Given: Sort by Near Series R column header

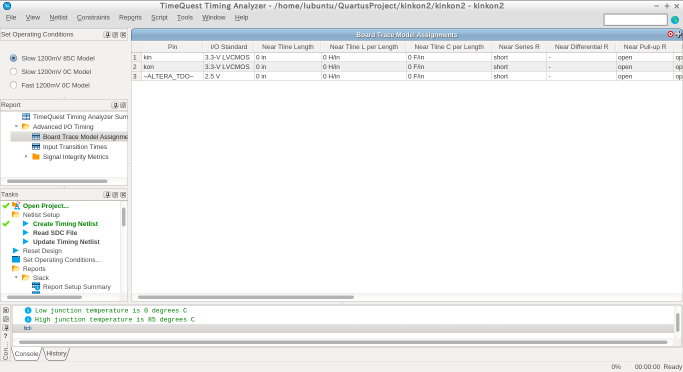Looking at the screenshot, I should (x=519, y=47).
